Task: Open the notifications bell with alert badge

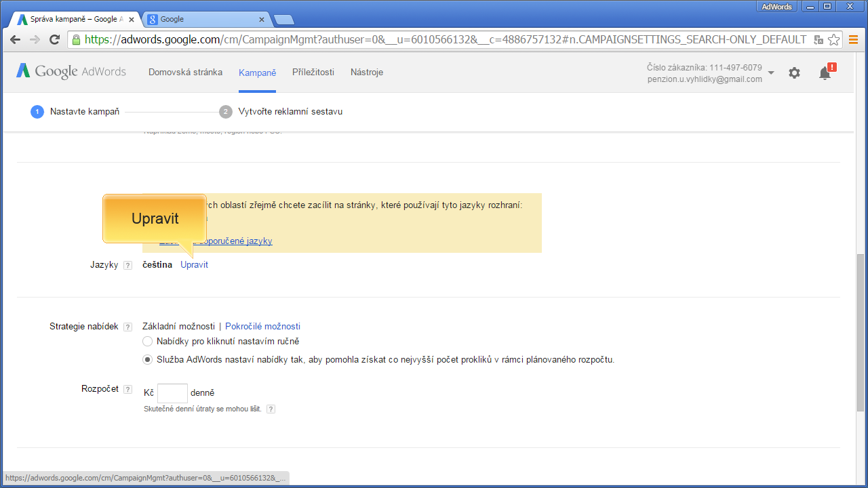Action: [x=826, y=72]
